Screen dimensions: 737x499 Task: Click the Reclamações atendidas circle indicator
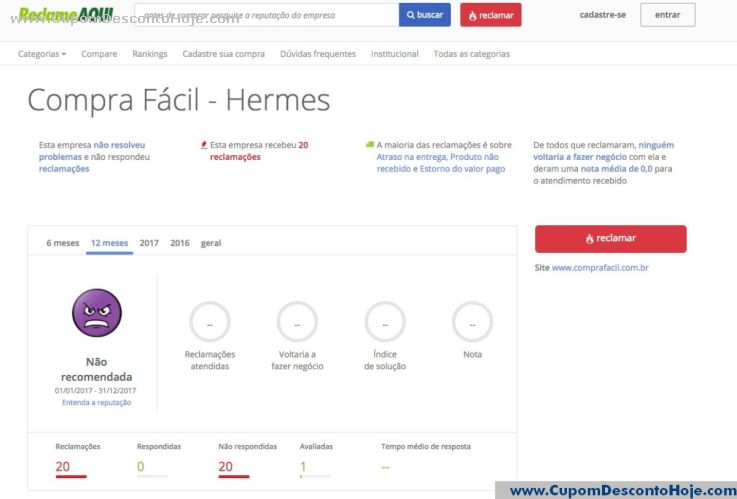210,322
